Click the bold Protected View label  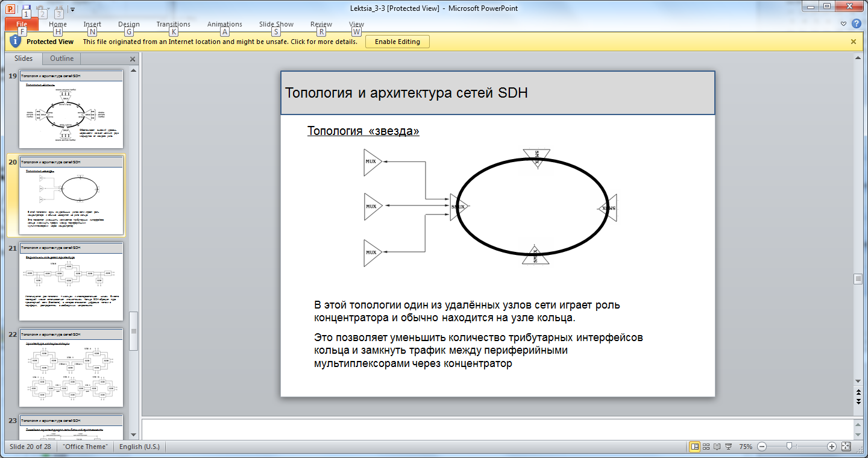50,42
